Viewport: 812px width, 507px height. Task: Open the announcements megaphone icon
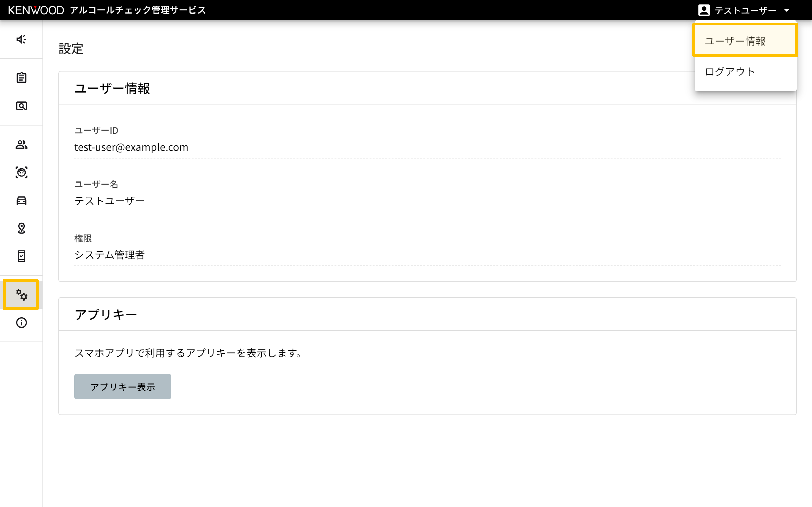tap(21, 39)
